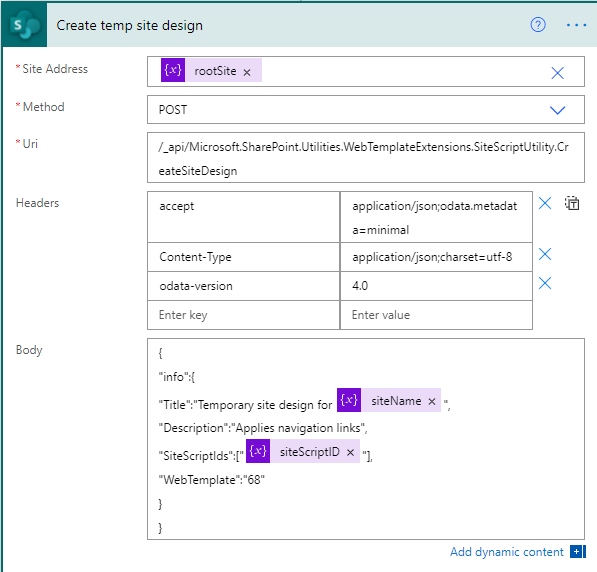The width and height of the screenshot is (597, 572).
Task: Click the siteName variable icon
Action: point(349,400)
